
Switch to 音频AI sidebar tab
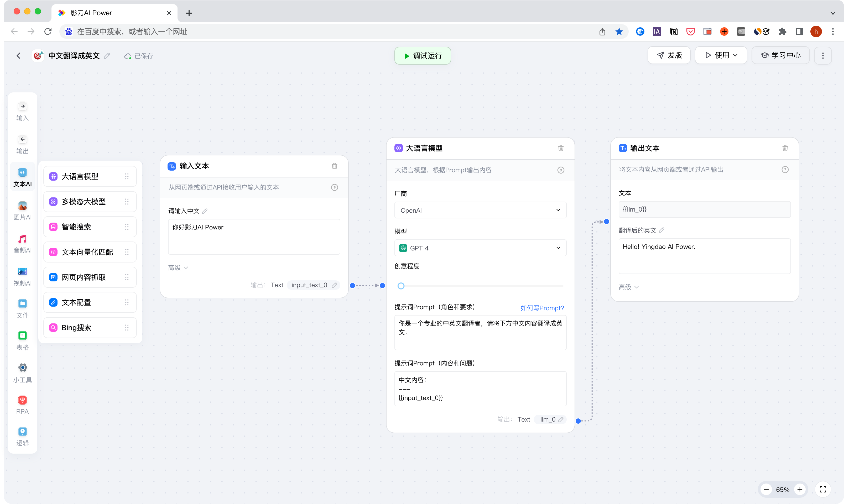pos(22,244)
